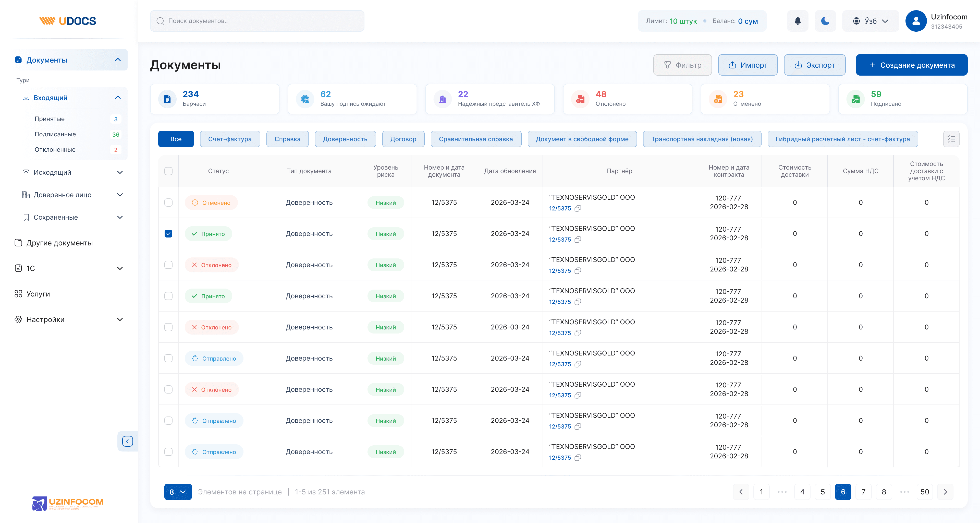Go to page 7

point(863,492)
